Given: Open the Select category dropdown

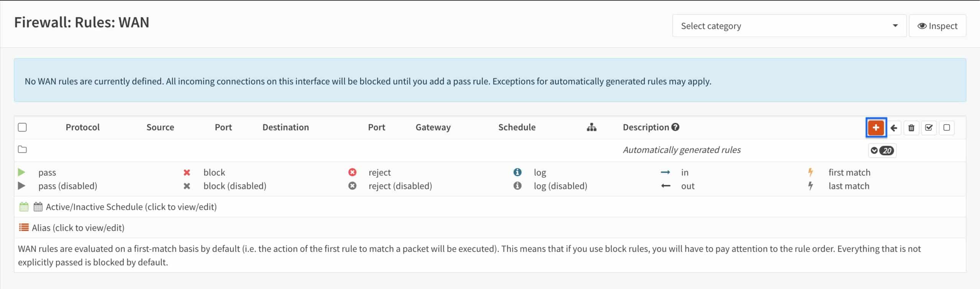Looking at the screenshot, I should click(x=789, y=26).
